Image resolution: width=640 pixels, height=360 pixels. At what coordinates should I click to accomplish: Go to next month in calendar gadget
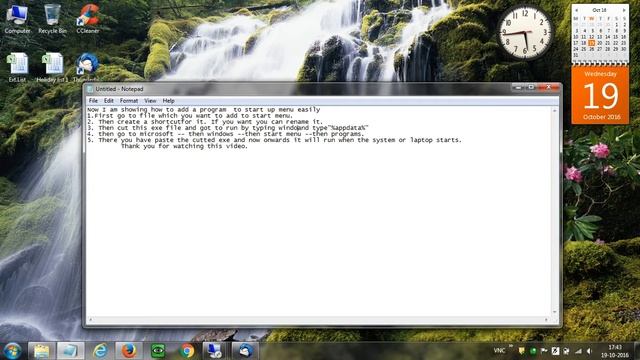624,10
